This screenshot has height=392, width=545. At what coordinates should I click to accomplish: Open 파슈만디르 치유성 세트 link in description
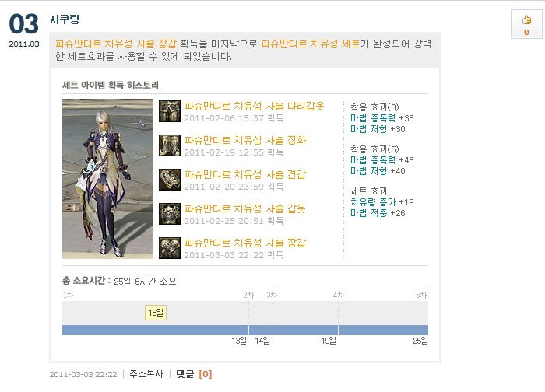(x=310, y=44)
